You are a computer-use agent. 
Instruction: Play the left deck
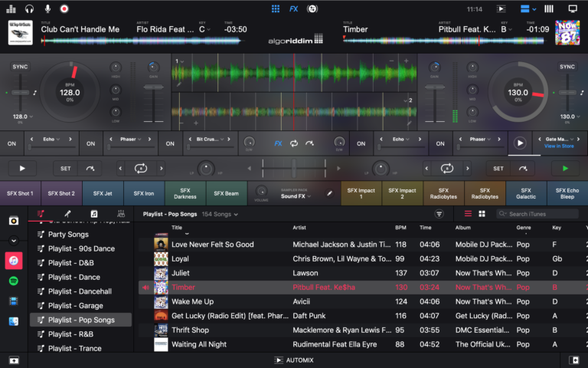(22, 168)
